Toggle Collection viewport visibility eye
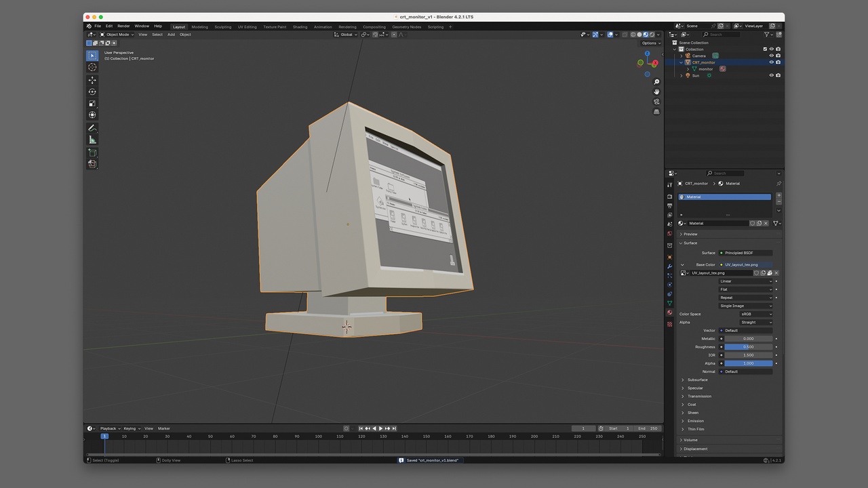868x488 pixels. (x=771, y=49)
